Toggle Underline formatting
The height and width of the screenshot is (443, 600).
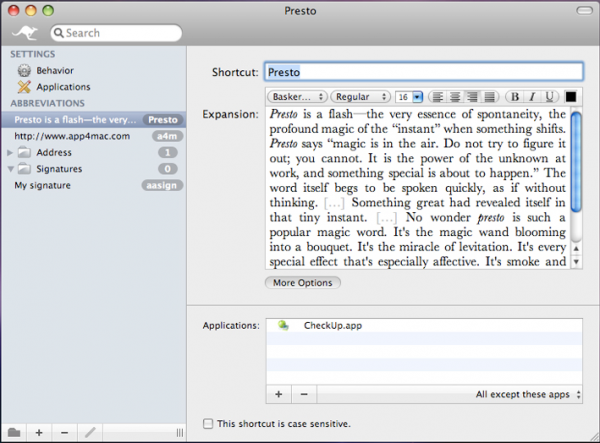click(549, 97)
